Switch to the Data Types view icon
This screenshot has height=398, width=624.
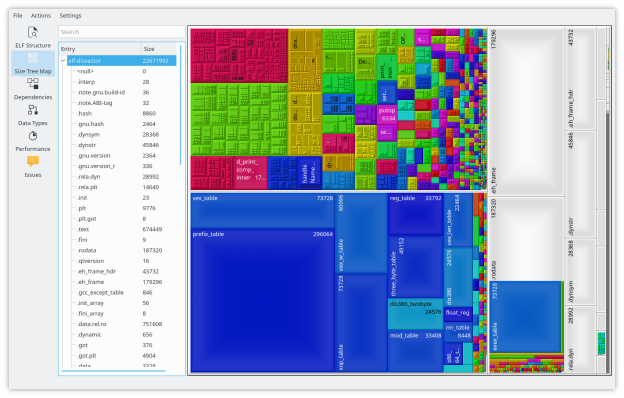33,110
